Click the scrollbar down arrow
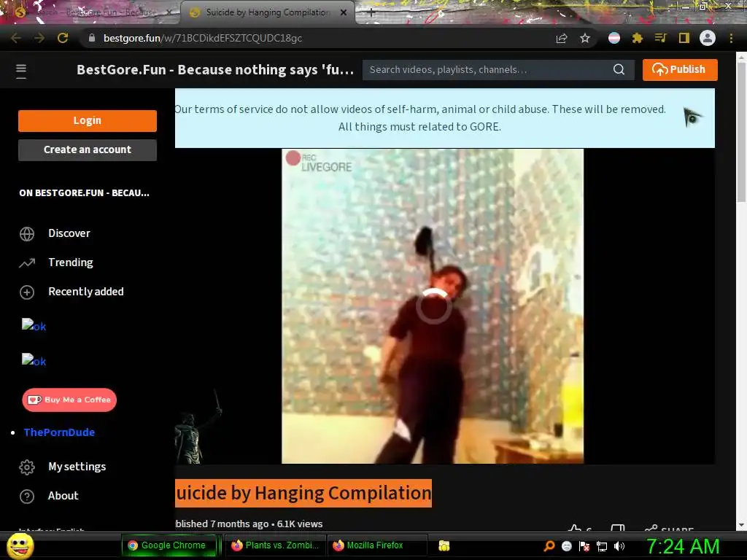 (741, 525)
